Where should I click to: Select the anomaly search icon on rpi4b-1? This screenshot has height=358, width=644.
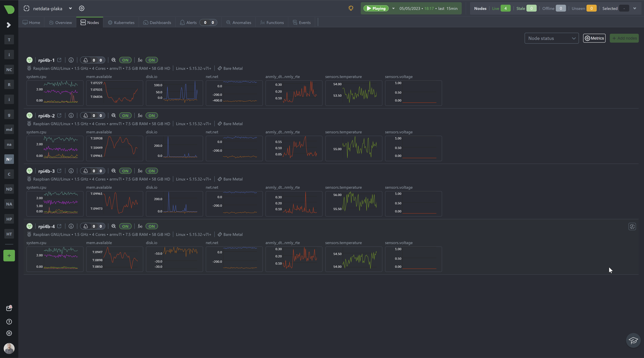tap(114, 60)
